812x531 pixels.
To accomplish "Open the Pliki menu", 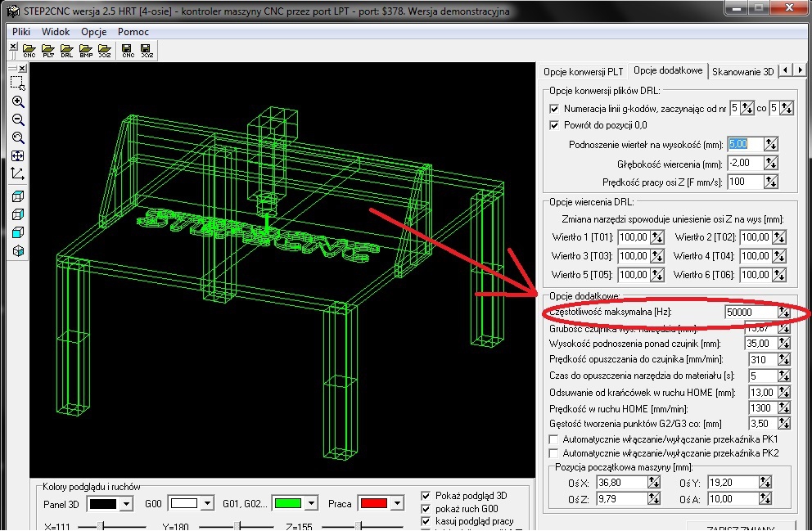I will pyautogui.click(x=21, y=32).
